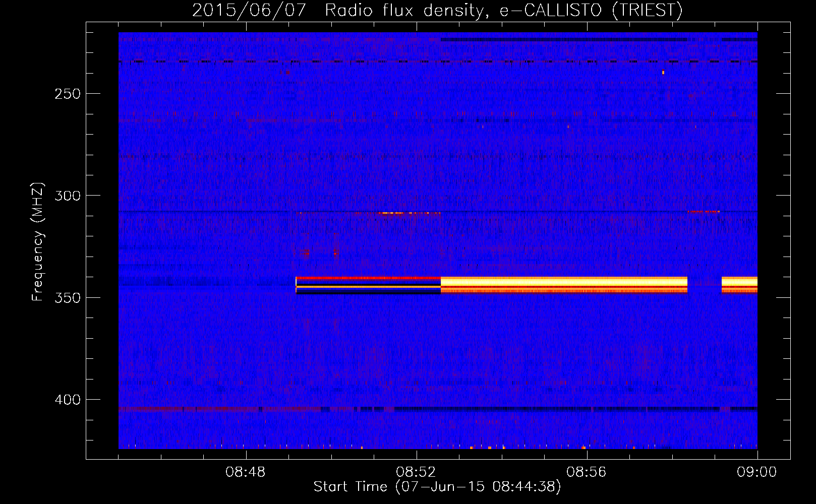Click the 09:00 time tick label
Image resolution: width=816 pixels, height=504 pixels.
(757, 472)
